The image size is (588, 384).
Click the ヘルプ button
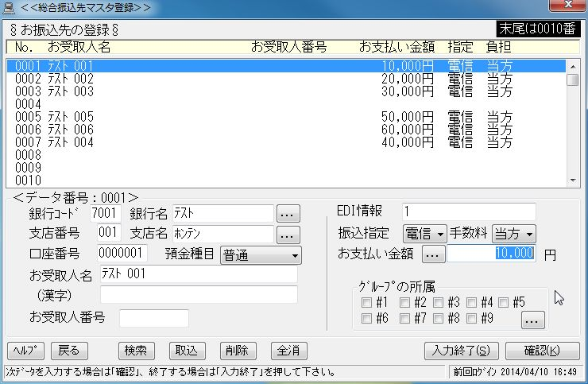(x=26, y=351)
